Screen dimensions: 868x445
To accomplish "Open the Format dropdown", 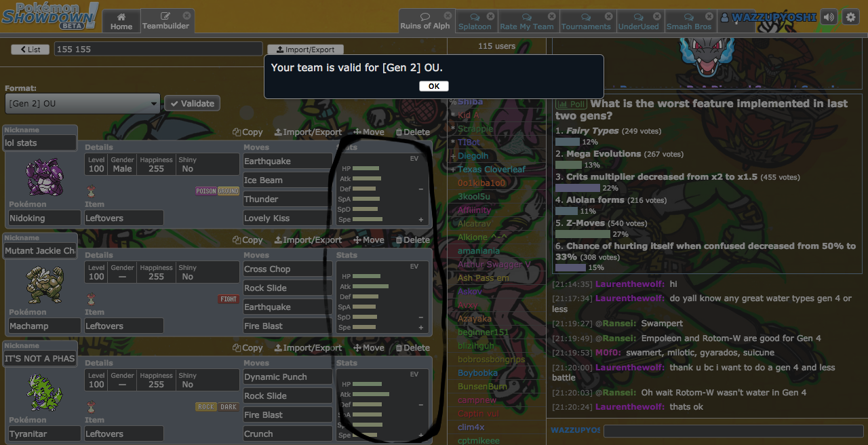I will pos(82,103).
